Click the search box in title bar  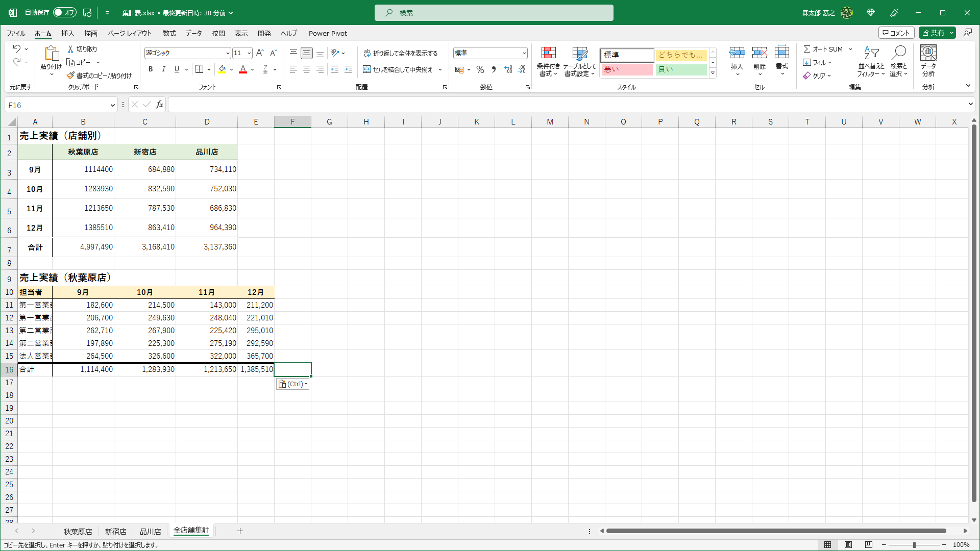[x=494, y=13]
